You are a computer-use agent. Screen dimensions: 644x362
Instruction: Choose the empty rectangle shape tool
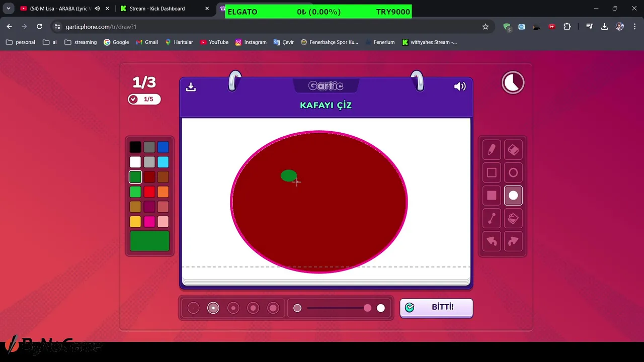coord(492,172)
